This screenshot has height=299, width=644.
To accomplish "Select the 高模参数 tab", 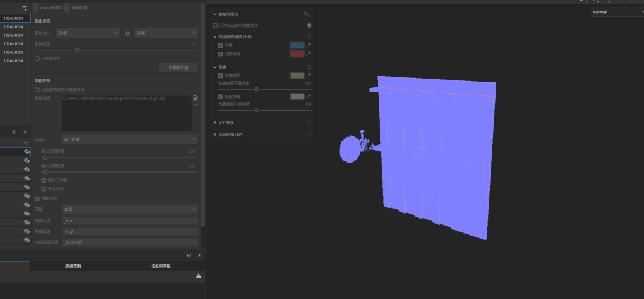I will click(73, 266).
